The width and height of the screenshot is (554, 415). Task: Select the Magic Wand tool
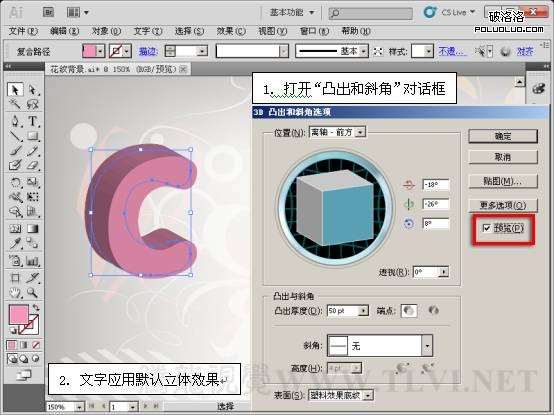[15, 105]
